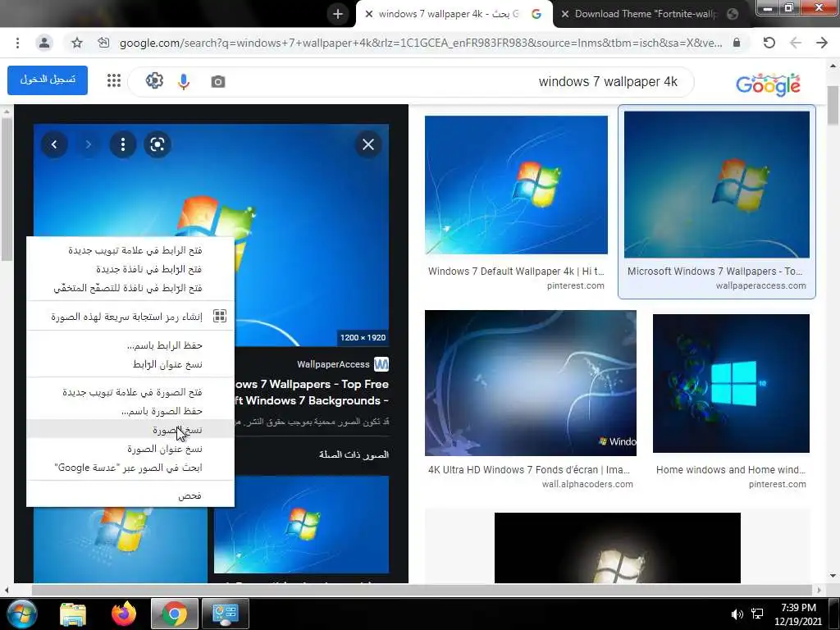The width and height of the screenshot is (840, 630).
Task: Open Google Lens on preview image
Action: 157,144
